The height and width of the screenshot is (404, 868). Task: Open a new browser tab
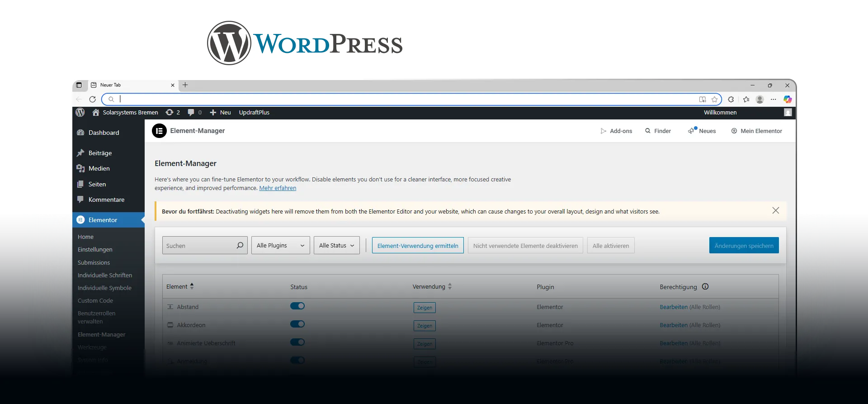185,85
